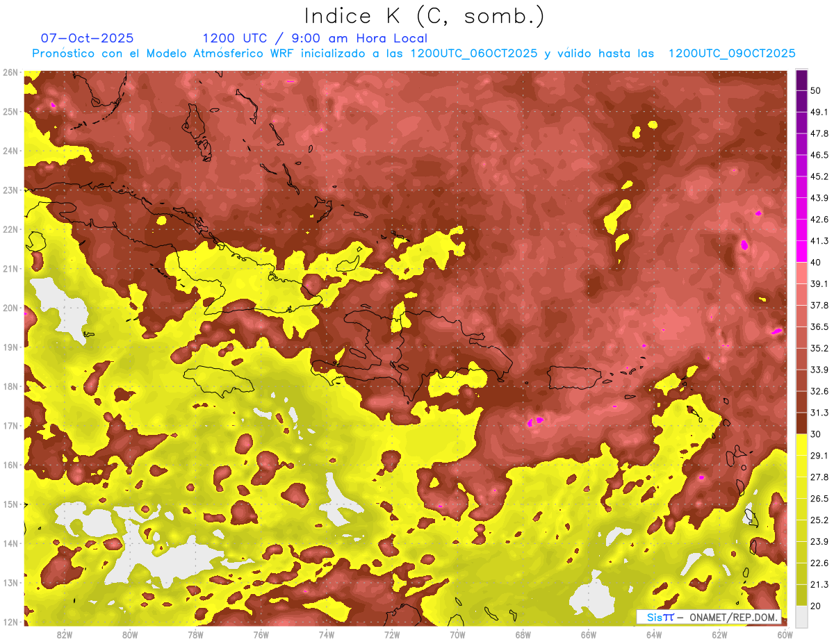Click the "22.6" color scale label

pyautogui.click(x=819, y=563)
